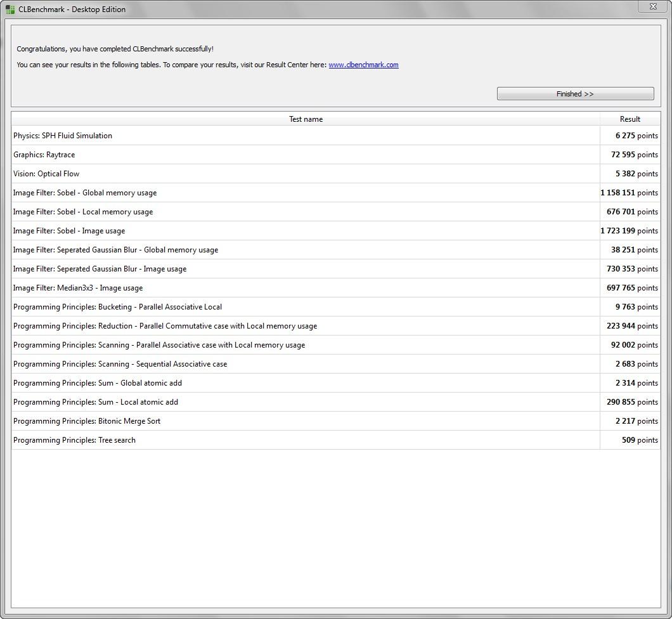672x619 pixels.
Task: Select the Vision: Optical Flow row
Action: coord(46,174)
